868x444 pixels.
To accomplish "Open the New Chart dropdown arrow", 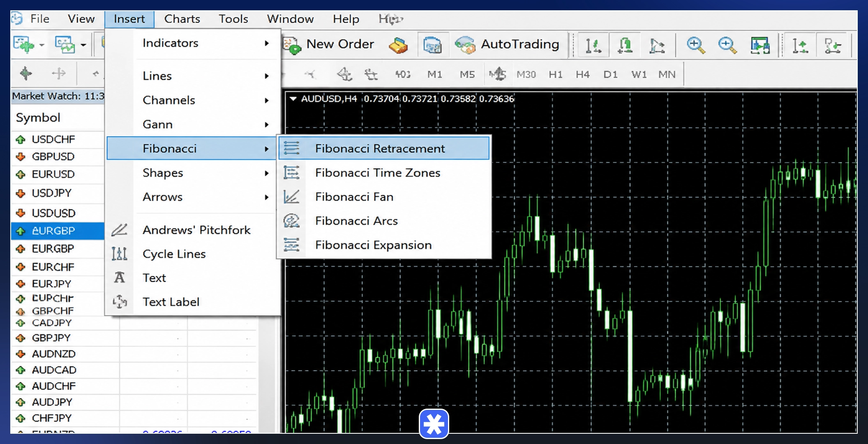I will click(42, 45).
